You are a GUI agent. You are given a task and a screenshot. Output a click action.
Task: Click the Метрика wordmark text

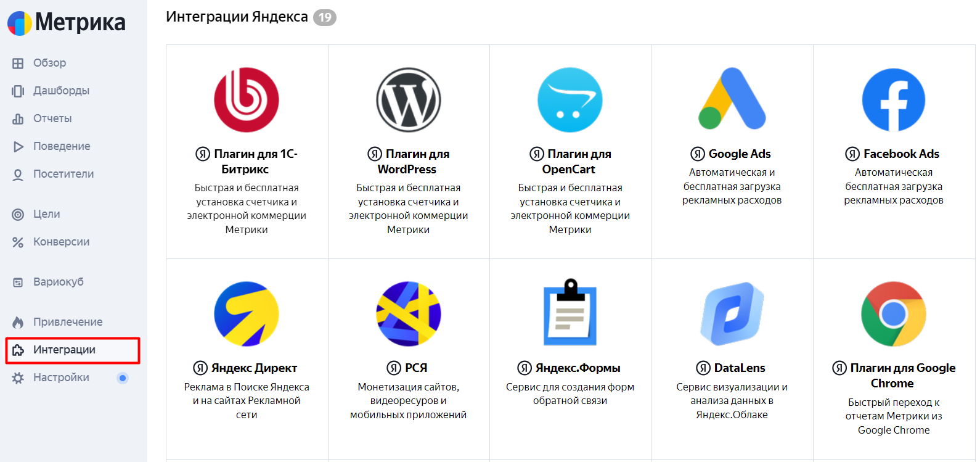click(80, 23)
